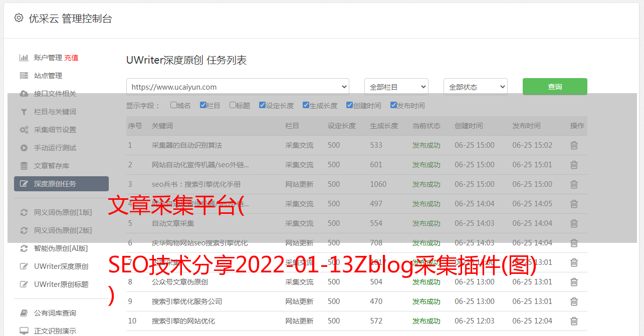Click 06-25 12:04 publish time

[x=532, y=321]
